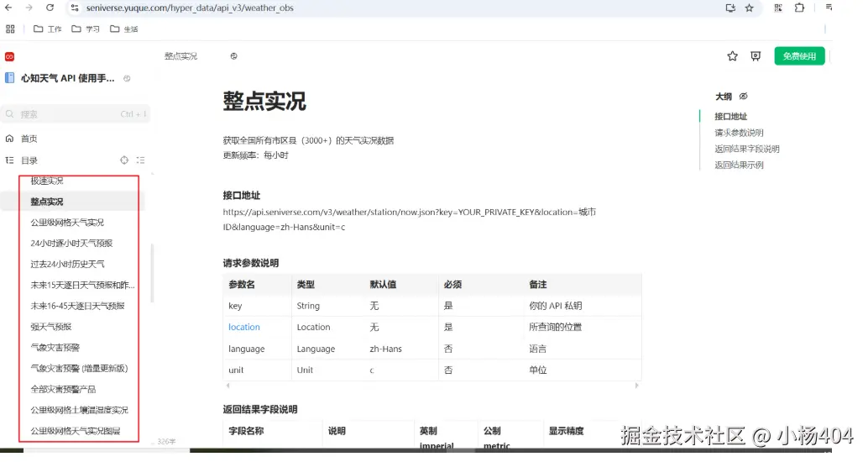Click the green 免费使用 button
The image size is (868, 462).
[x=799, y=56]
